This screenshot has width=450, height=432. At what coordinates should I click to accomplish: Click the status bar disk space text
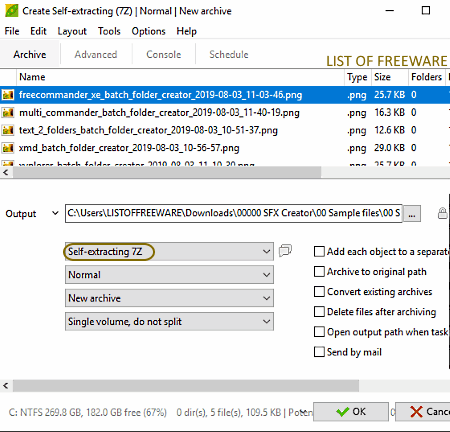pyautogui.click(x=87, y=413)
